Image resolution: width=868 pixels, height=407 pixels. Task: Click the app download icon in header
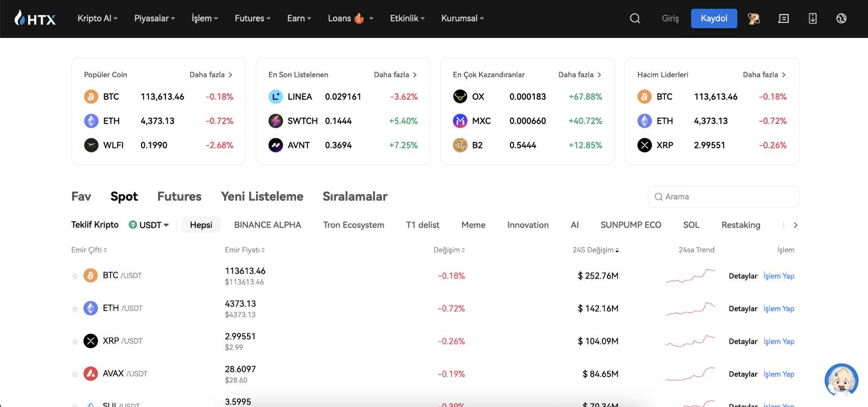(813, 18)
